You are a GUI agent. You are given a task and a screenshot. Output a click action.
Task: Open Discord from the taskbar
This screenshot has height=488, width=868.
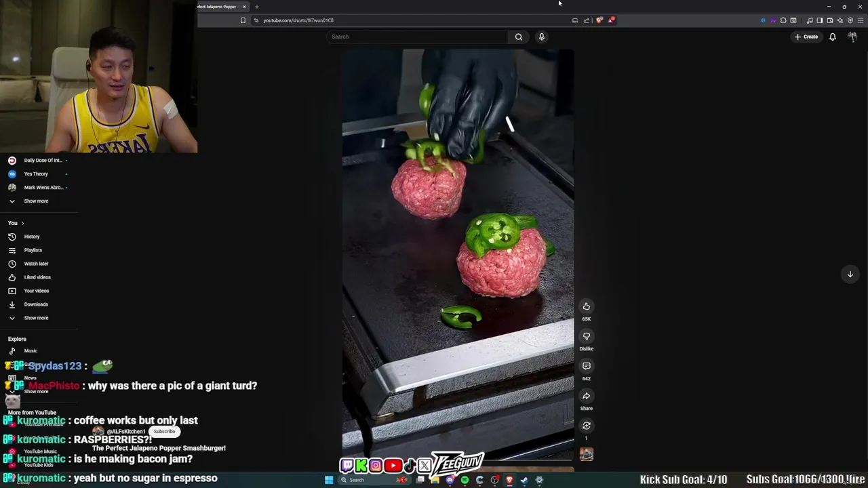tap(450, 480)
